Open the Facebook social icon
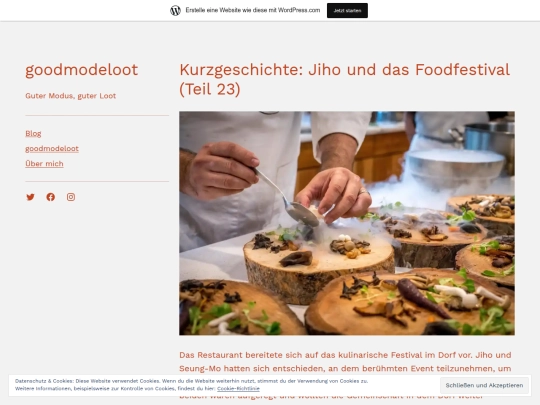The width and height of the screenshot is (540, 405). [51, 197]
